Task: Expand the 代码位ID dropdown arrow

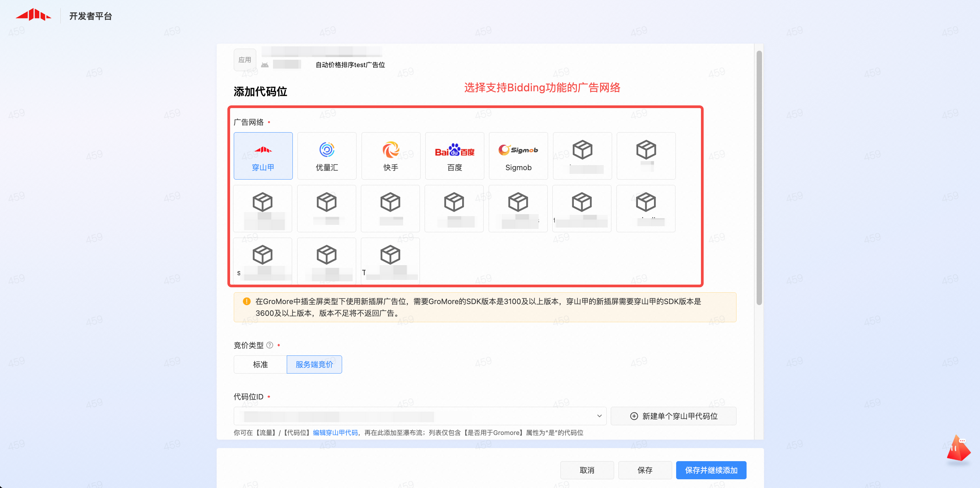Action: pyautogui.click(x=599, y=416)
